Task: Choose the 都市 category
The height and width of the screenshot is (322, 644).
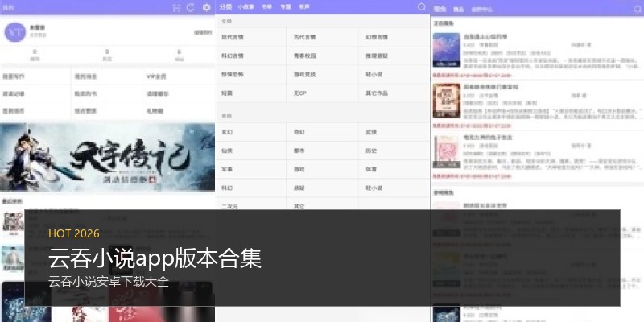Action: pos(299,151)
